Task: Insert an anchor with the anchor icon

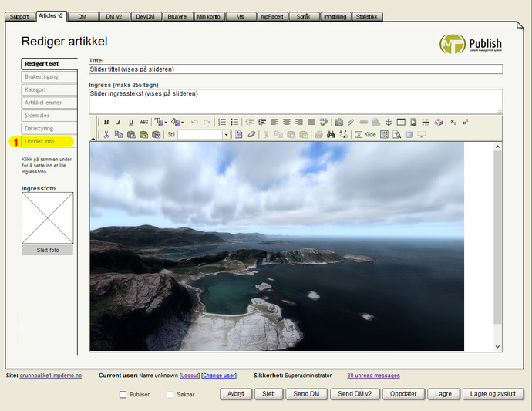Action: click(x=389, y=122)
